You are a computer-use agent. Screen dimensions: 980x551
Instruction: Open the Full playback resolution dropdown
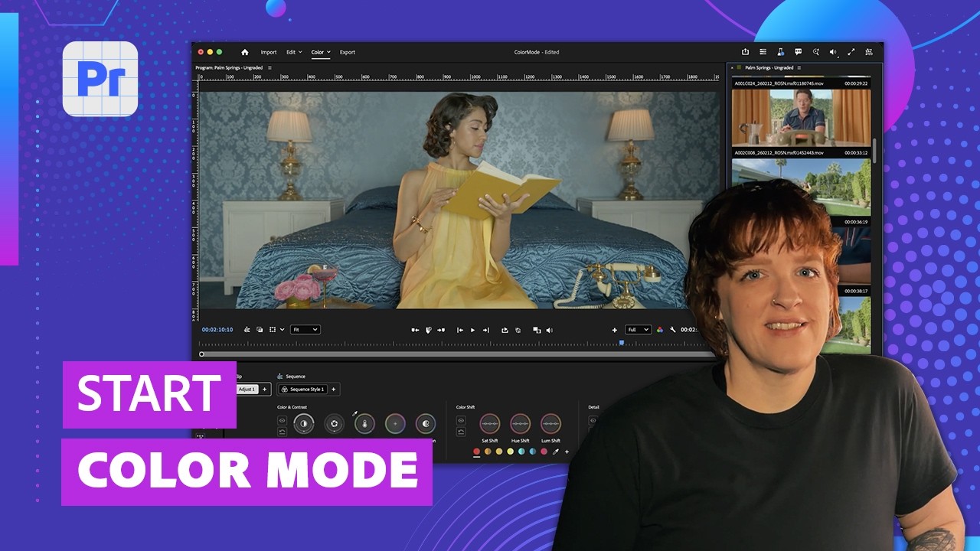point(638,330)
